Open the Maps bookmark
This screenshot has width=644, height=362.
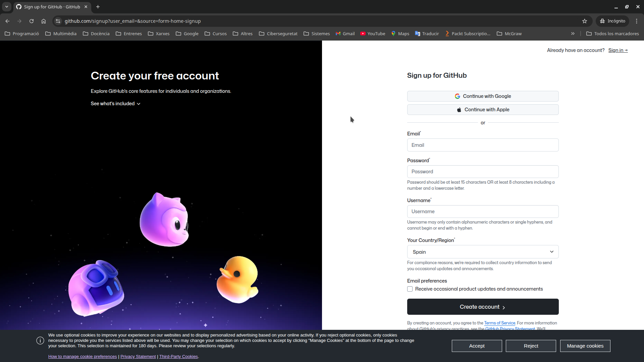tap(400, 34)
